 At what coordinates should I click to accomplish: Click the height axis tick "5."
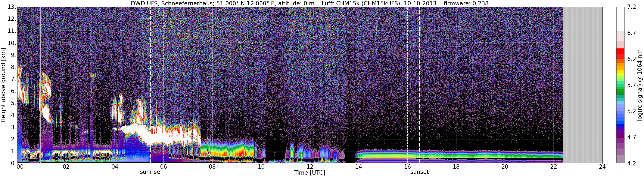[13, 103]
